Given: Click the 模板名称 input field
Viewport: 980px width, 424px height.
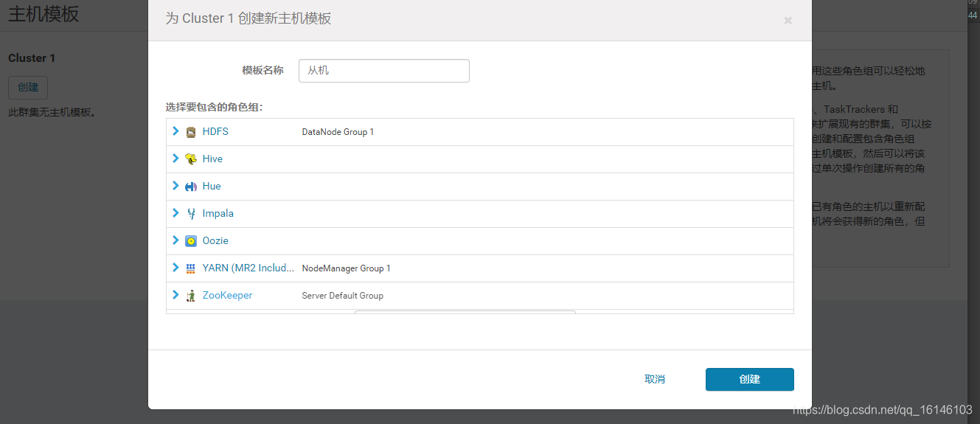Looking at the screenshot, I should point(384,71).
